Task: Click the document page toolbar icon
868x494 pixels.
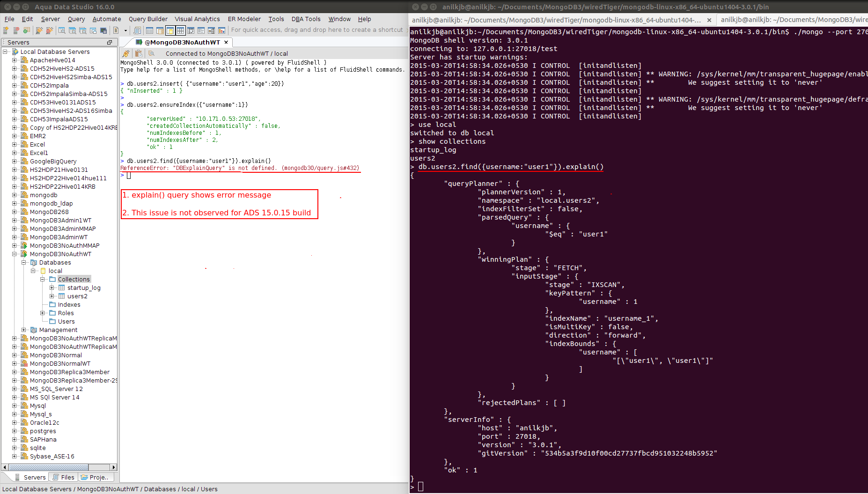Action: pos(116,30)
